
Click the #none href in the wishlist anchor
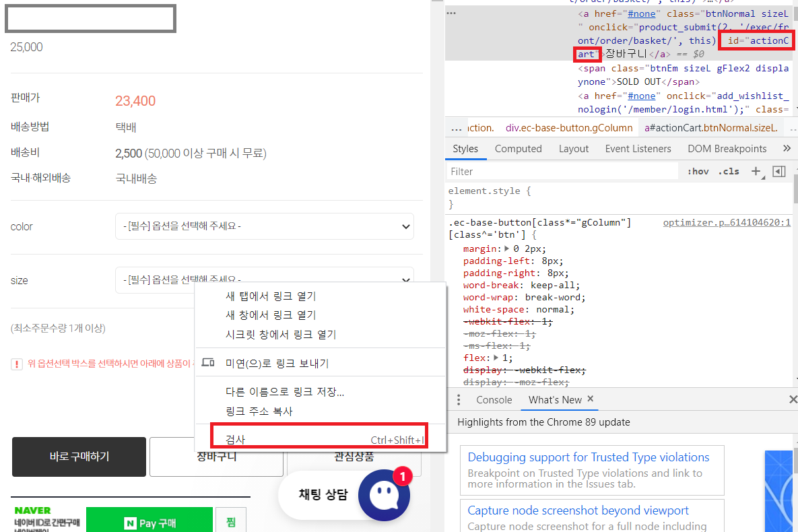pyautogui.click(x=641, y=96)
